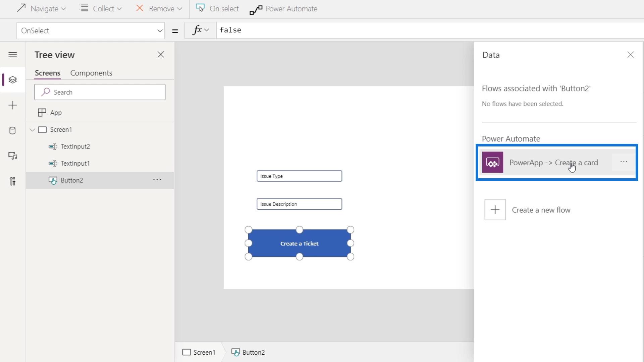Select the Screens tab
644x362 pixels.
click(x=48, y=73)
